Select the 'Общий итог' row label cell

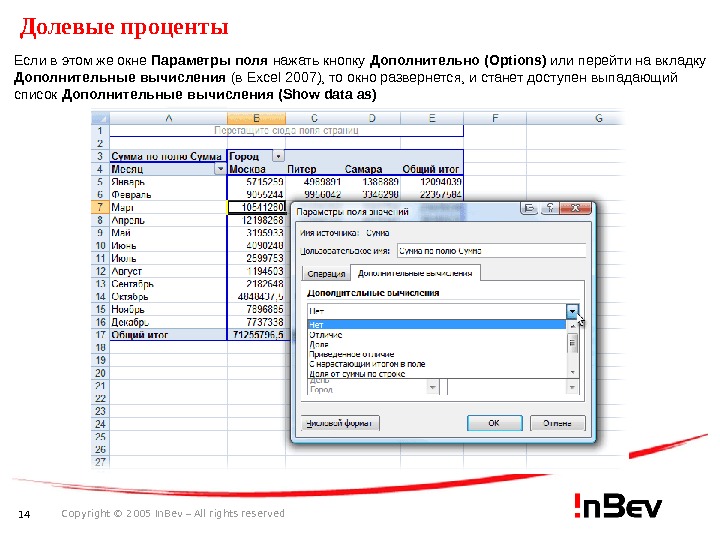[169, 335]
